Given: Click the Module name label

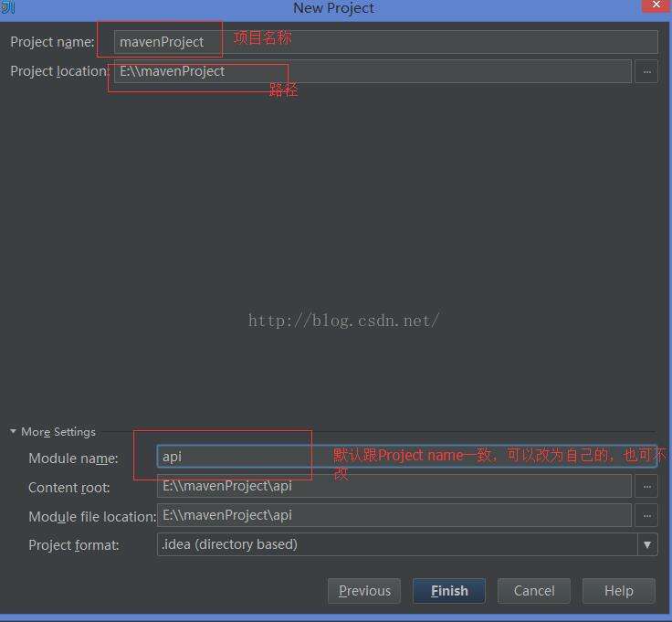Looking at the screenshot, I should pos(73,459).
